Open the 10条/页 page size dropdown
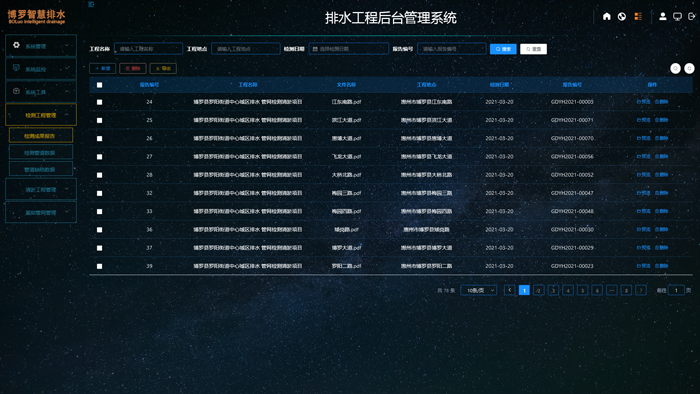Image resolution: width=700 pixels, height=394 pixels. click(479, 290)
